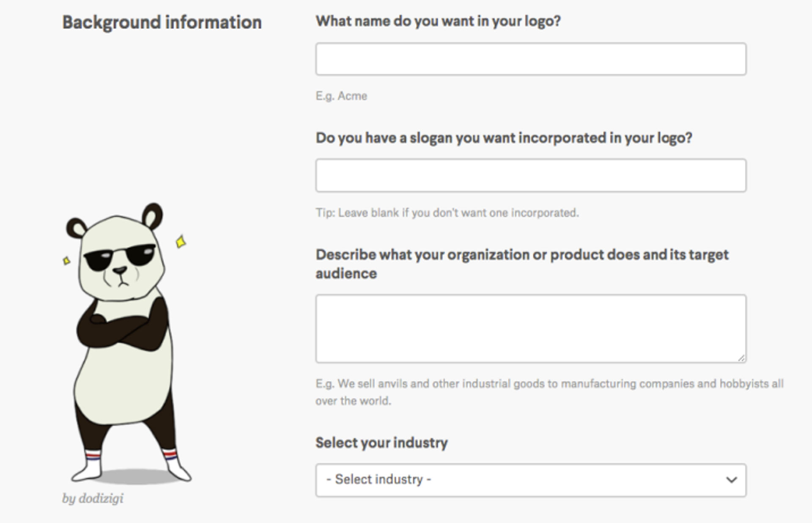This screenshot has width=812, height=523.
Task: Click the panda's crossed arms
Action: pos(121,328)
